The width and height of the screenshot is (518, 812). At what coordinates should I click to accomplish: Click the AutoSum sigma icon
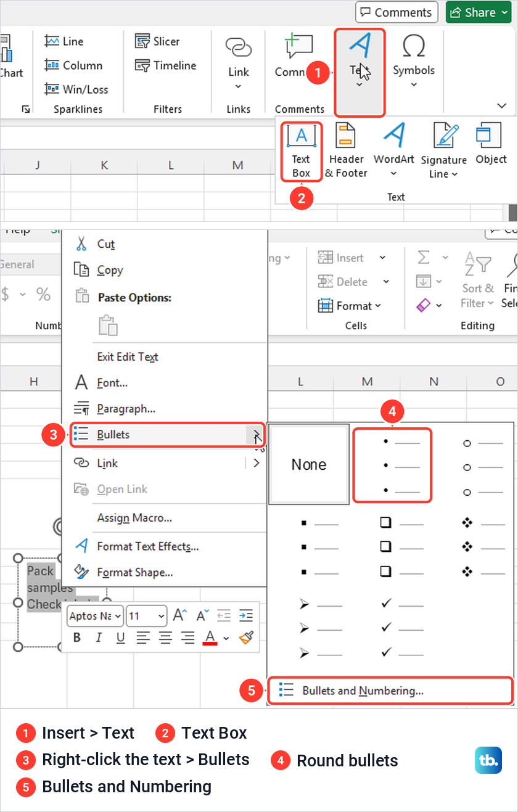(423, 257)
